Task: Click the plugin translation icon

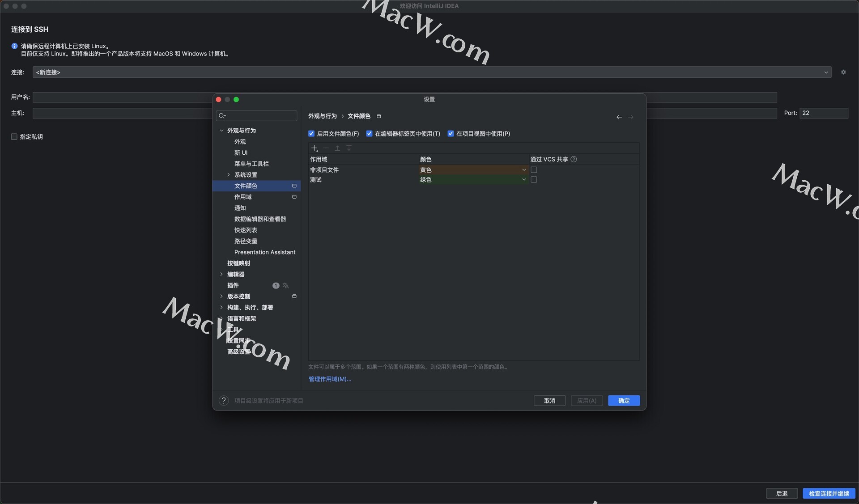Action: tap(285, 285)
